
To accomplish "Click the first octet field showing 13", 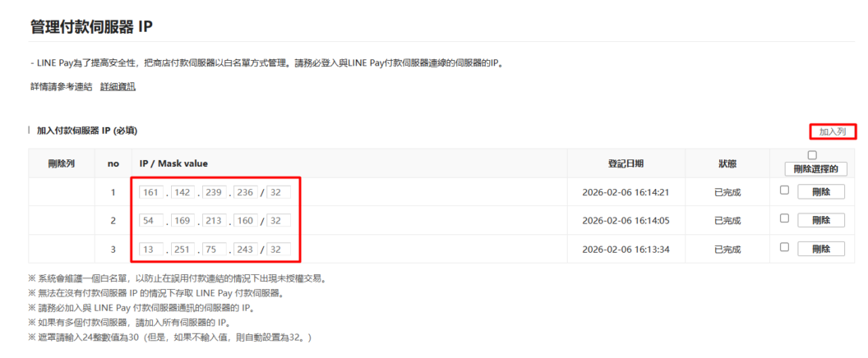I will pos(151,249).
